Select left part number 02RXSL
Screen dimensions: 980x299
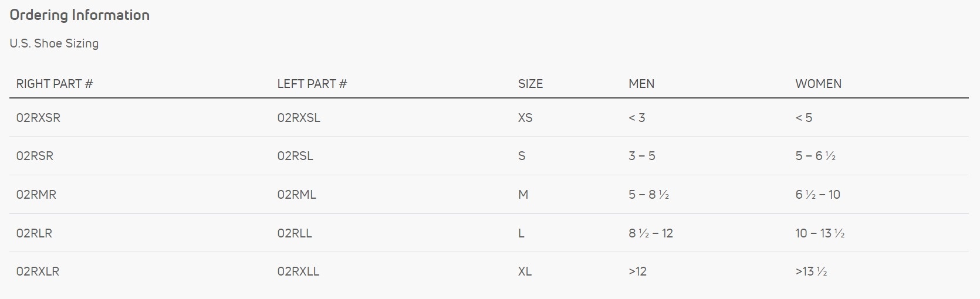tap(299, 118)
